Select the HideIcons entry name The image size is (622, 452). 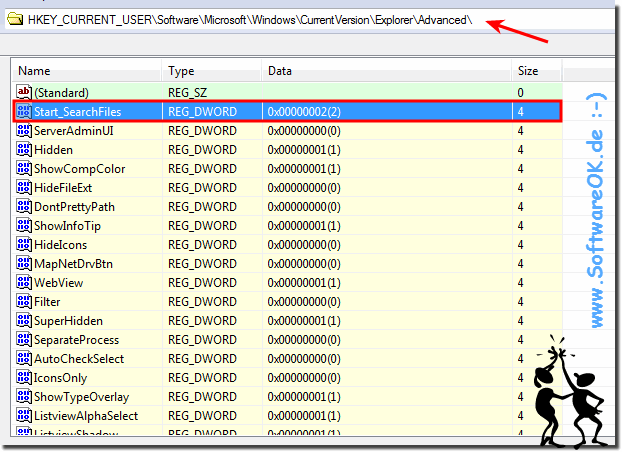tap(60, 245)
